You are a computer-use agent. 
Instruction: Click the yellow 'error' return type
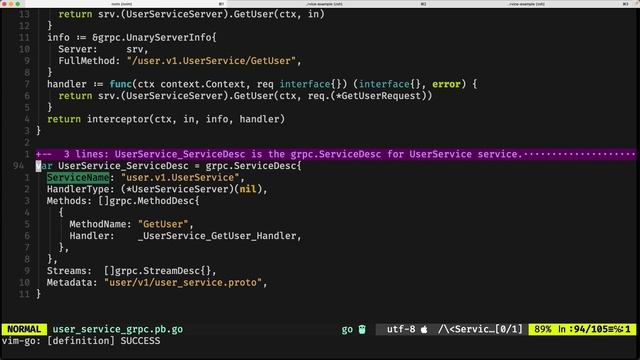coord(446,84)
